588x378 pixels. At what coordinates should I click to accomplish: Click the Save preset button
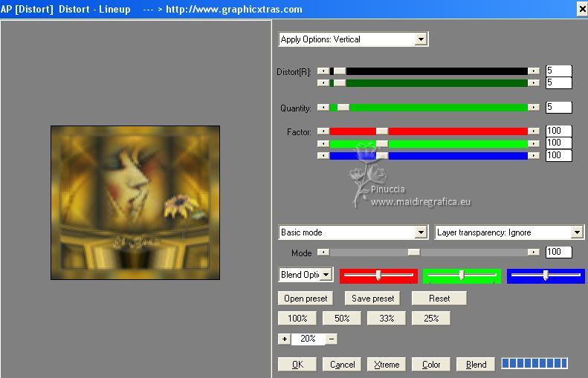click(x=372, y=299)
